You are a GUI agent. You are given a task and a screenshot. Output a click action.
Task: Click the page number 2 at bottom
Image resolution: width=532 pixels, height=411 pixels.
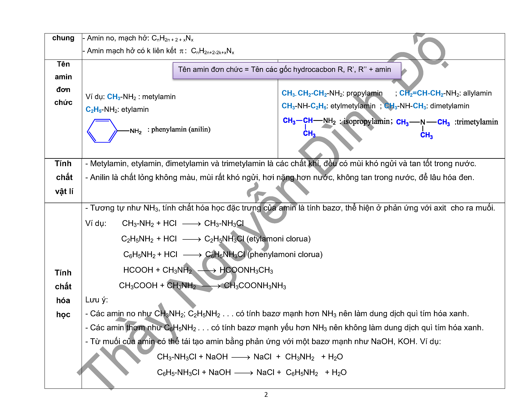[x=266, y=394]
